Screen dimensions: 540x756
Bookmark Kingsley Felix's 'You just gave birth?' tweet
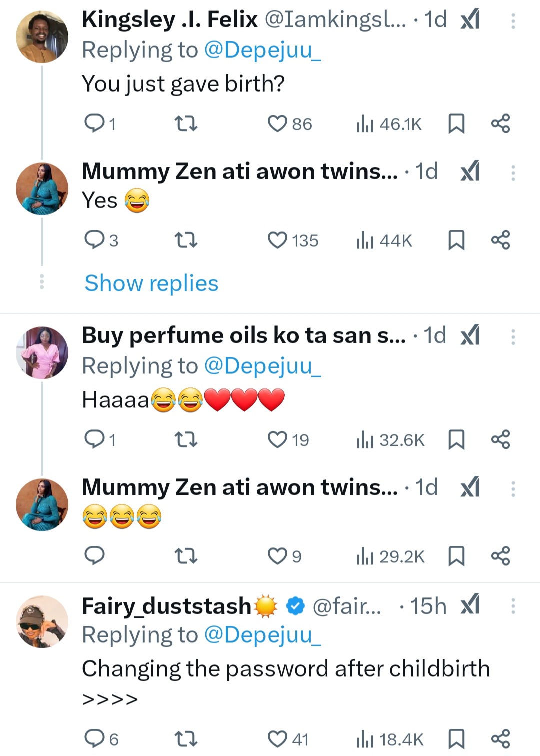[x=456, y=124]
